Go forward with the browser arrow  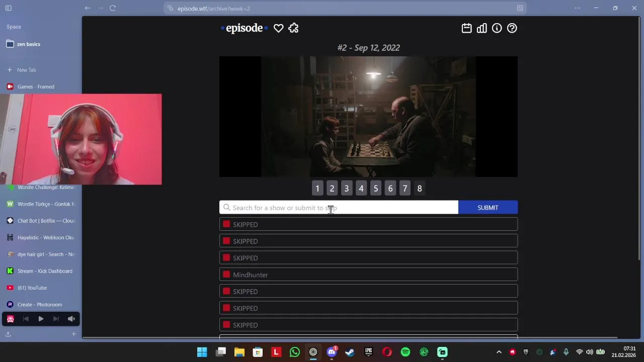pyautogui.click(x=100, y=8)
